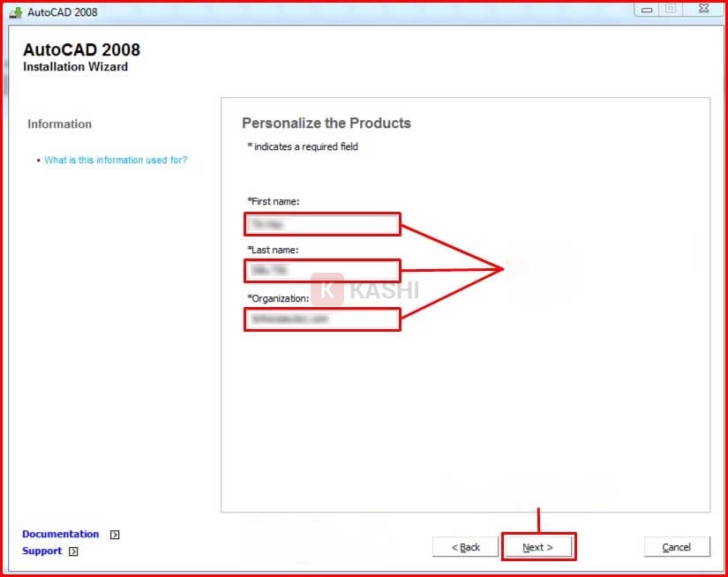The width and height of the screenshot is (728, 577).
Task: Cancel the installation wizard
Action: click(677, 547)
